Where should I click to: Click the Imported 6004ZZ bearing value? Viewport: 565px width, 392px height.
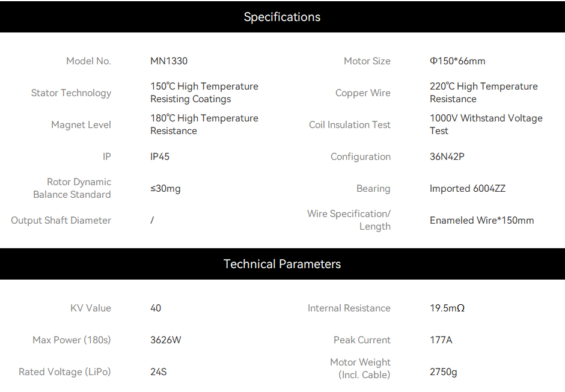pyautogui.click(x=468, y=188)
